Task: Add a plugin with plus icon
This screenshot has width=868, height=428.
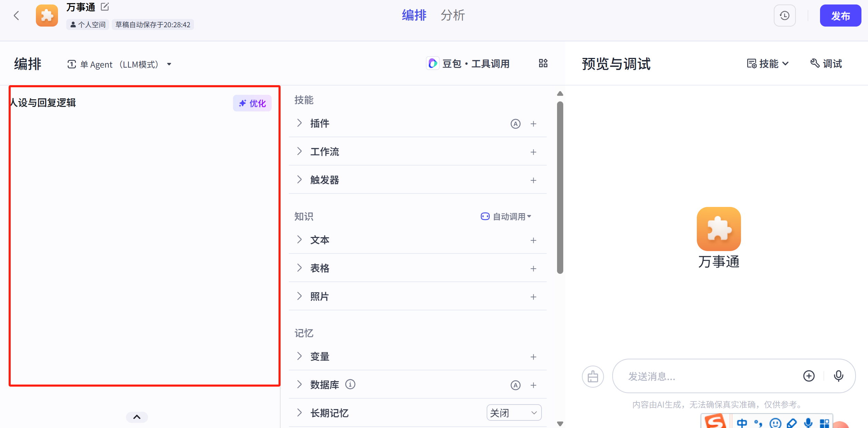Action: pyautogui.click(x=533, y=124)
